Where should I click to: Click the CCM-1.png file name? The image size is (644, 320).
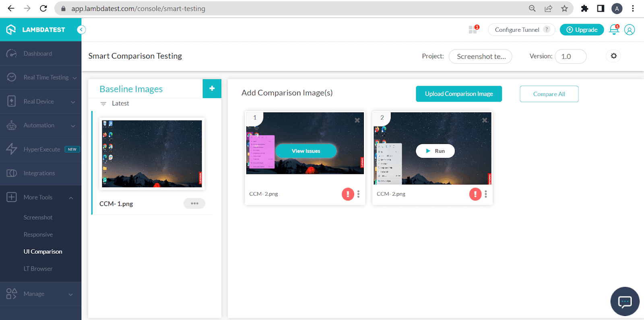pyautogui.click(x=116, y=204)
